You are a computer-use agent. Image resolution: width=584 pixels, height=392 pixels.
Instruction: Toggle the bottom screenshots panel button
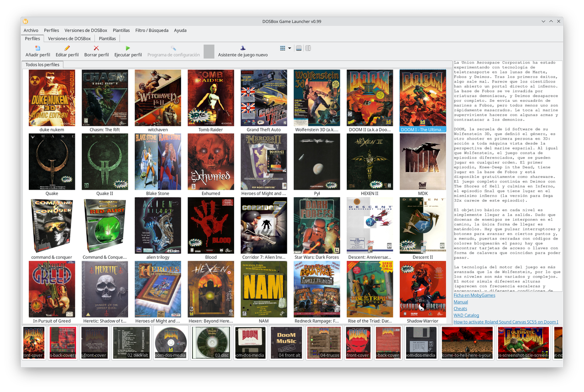[x=299, y=48]
